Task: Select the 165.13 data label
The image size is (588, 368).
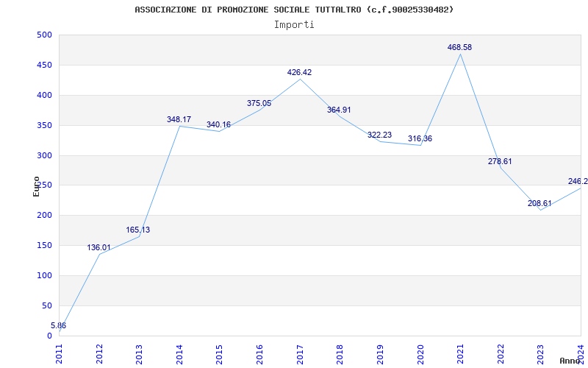Action: click(137, 230)
